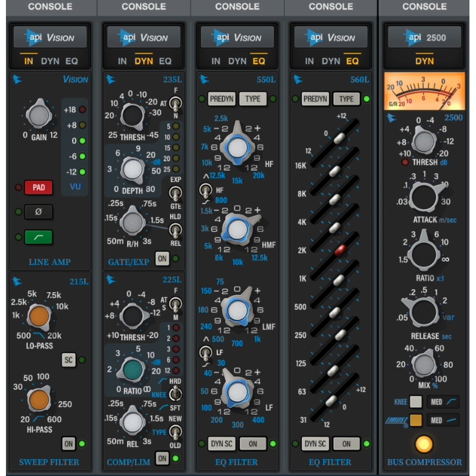Viewport: 476px width, 476px height.
Task: Click the 225L REL release knob
Action: [132, 422]
